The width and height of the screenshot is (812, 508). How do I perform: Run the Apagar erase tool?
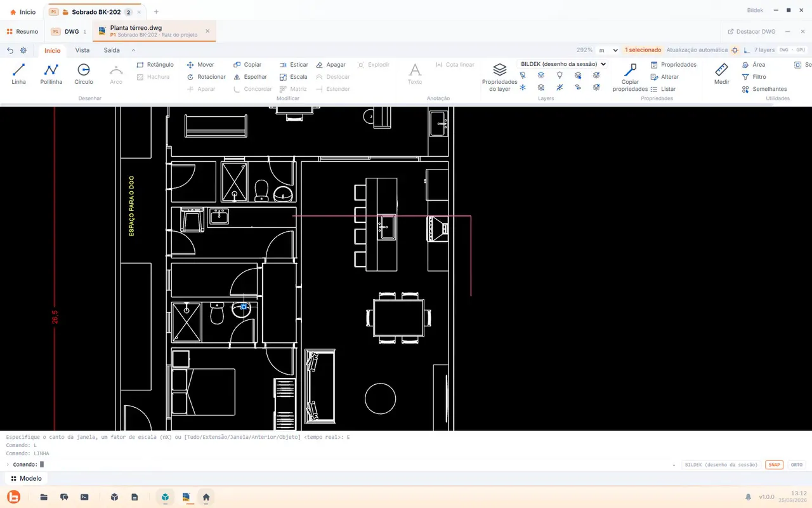pos(331,65)
